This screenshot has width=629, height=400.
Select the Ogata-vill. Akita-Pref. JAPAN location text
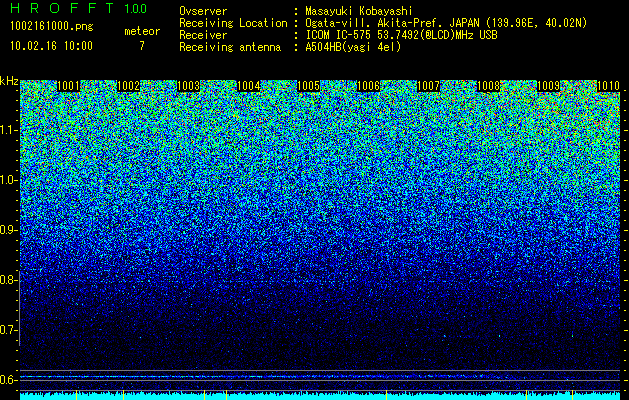point(446,23)
